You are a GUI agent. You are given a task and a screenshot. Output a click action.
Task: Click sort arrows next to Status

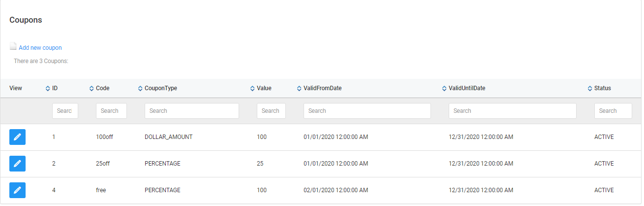tap(590, 89)
